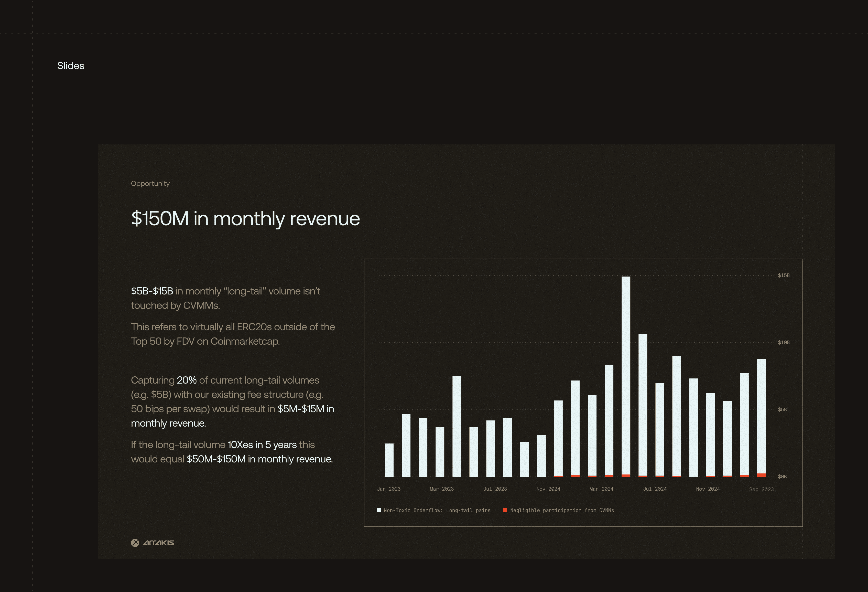
Task: Select the Slides section heading
Action: (71, 66)
